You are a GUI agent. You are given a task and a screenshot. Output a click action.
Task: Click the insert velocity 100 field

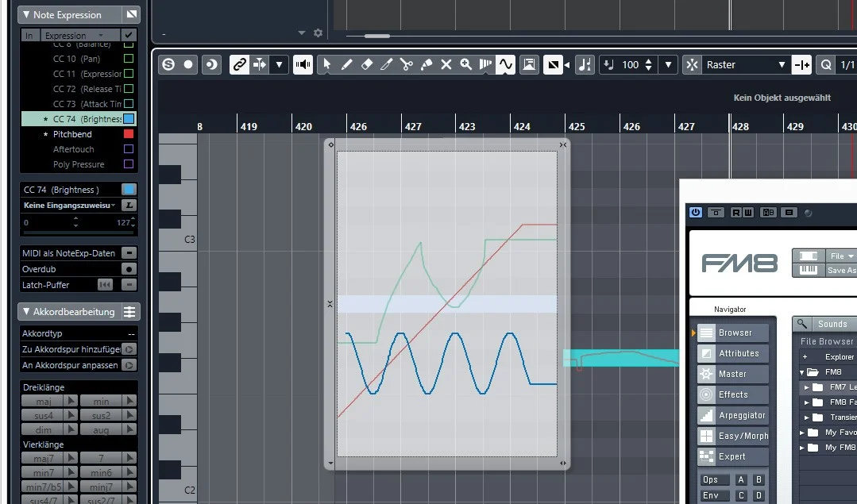(630, 64)
